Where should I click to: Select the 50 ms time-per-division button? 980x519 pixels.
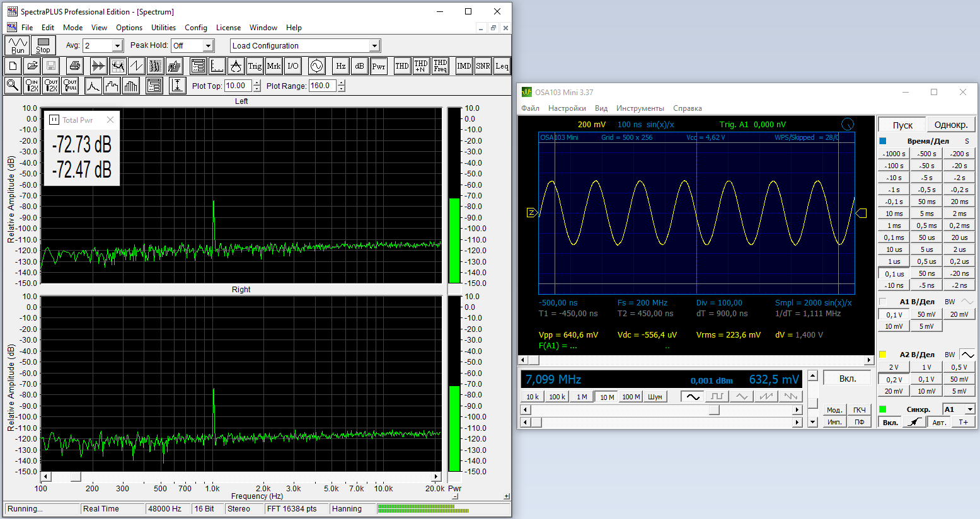(x=926, y=202)
